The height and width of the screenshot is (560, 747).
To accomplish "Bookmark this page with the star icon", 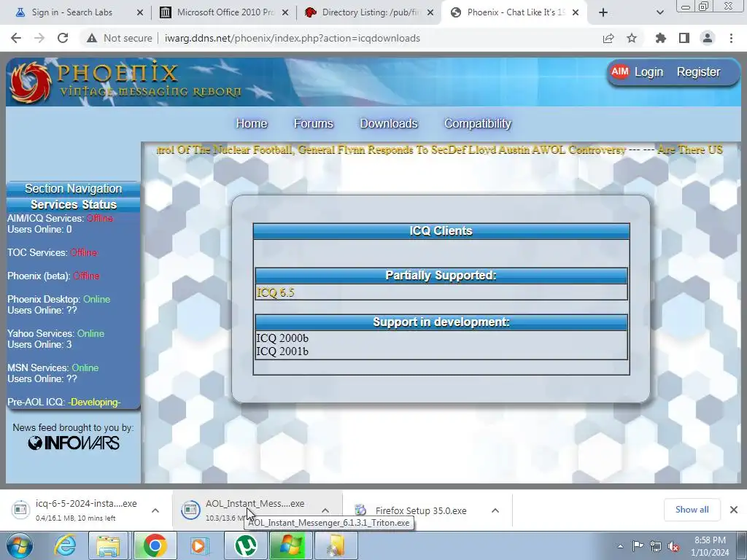I will pos(632,38).
